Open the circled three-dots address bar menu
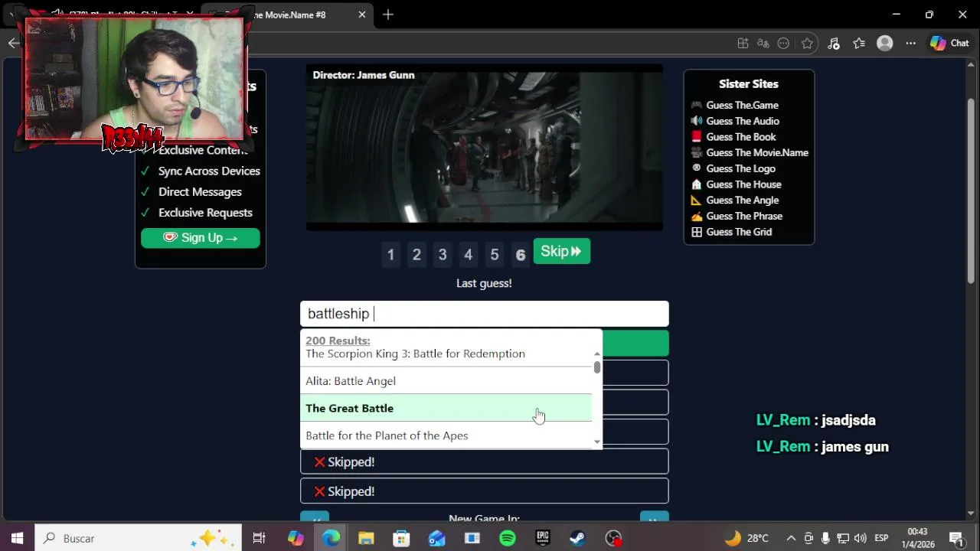The width and height of the screenshot is (980, 551). (783, 44)
